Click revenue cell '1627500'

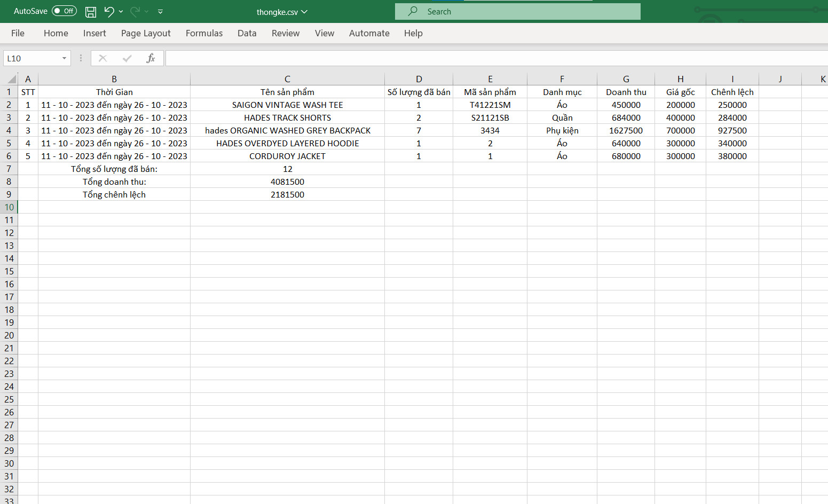click(626, 130)
